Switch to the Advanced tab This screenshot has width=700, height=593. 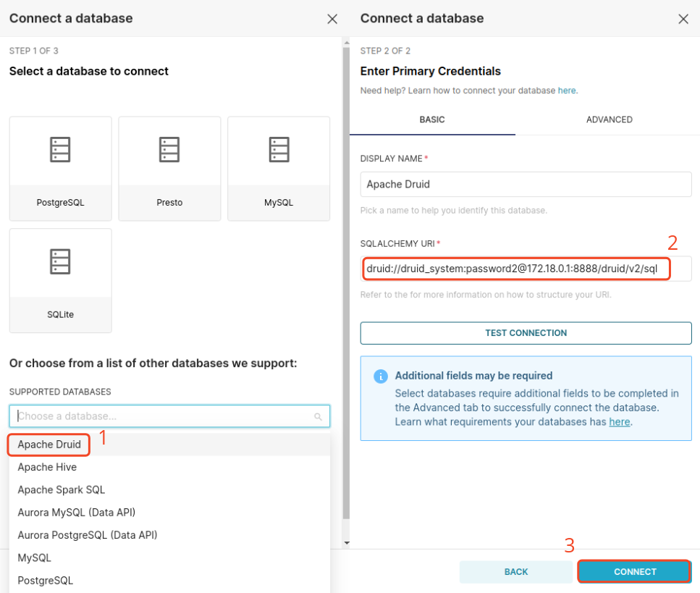point(609,119)
